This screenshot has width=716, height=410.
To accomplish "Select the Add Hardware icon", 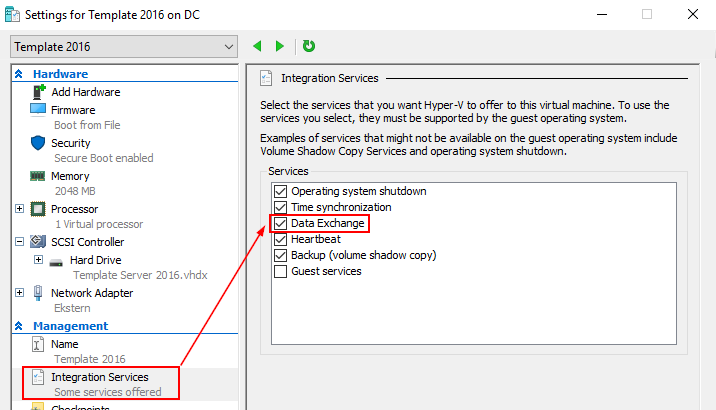I will [38, 92].
